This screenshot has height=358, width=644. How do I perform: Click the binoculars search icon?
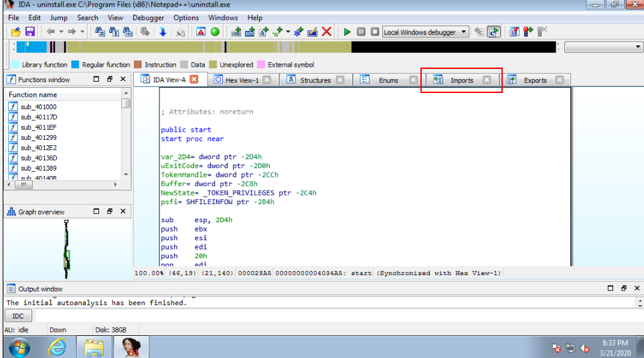coord(100,31)
